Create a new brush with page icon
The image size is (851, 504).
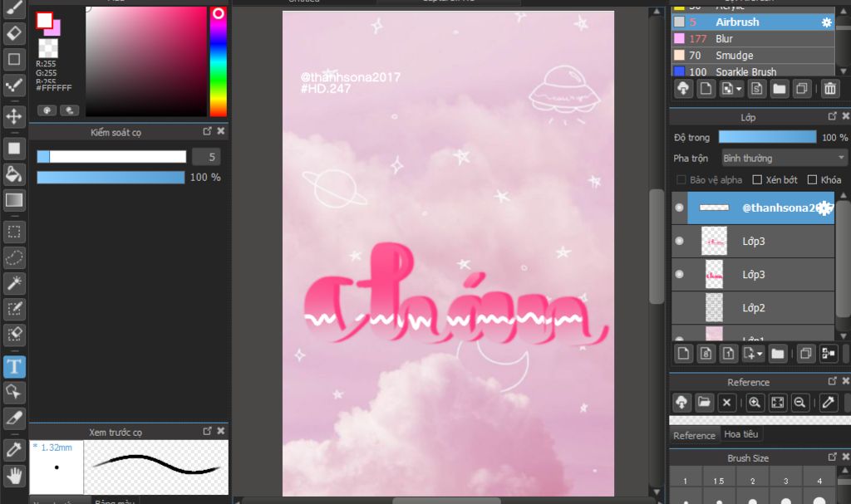click(x=706, y=89)
